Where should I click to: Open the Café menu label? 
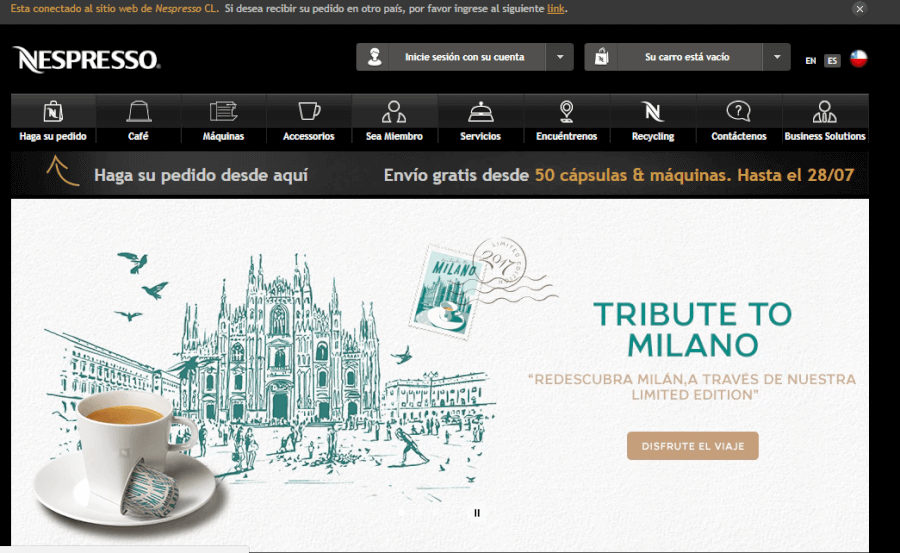point(138,136)
